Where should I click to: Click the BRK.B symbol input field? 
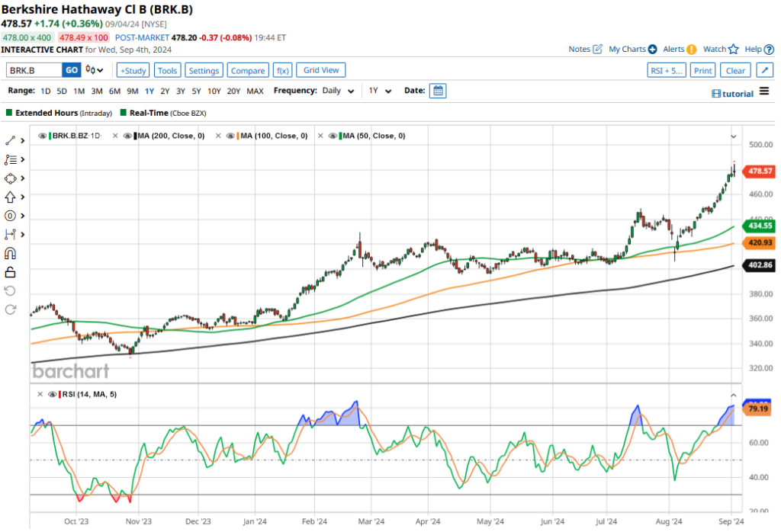(34, 70)
